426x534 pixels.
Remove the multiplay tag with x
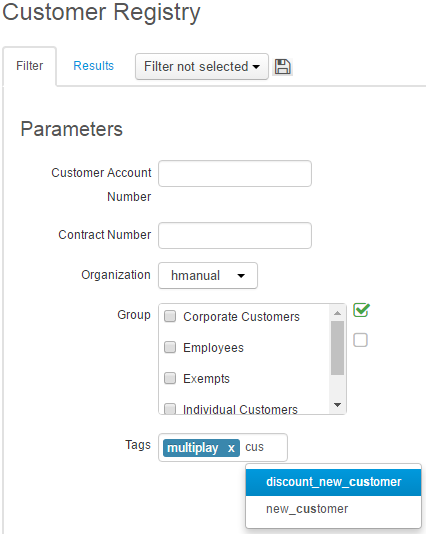231,448
